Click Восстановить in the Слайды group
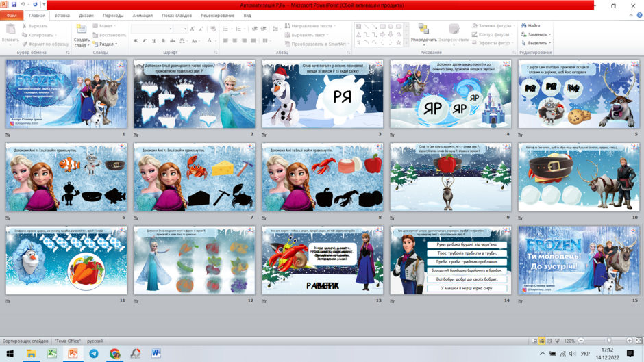This screenshot has height=362, width=644. pos(109,35)
